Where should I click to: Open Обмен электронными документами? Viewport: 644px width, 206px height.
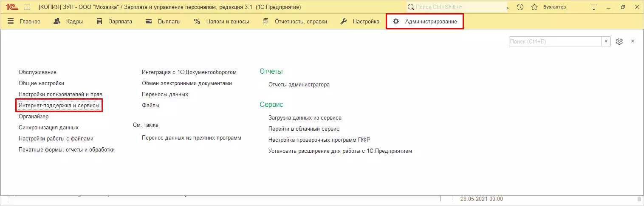tap(187, 83)
